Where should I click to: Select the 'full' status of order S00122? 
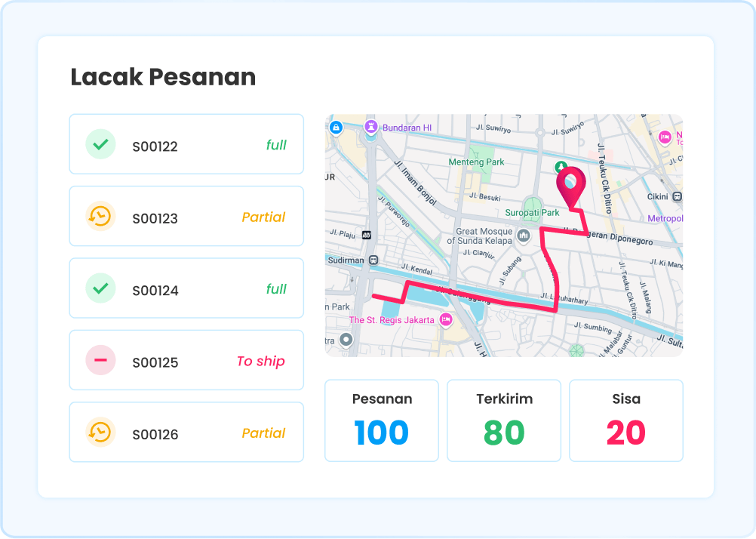pos(276,145)
